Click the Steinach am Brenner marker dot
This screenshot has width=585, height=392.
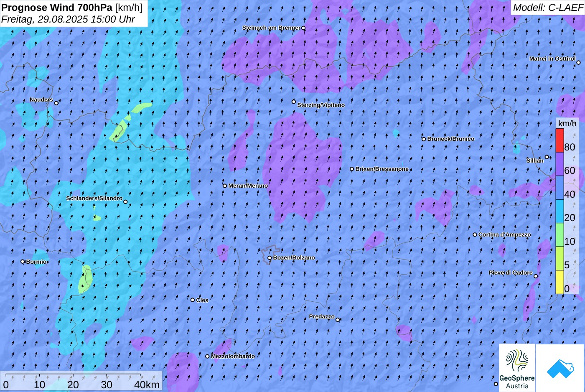tap(303, 28)
